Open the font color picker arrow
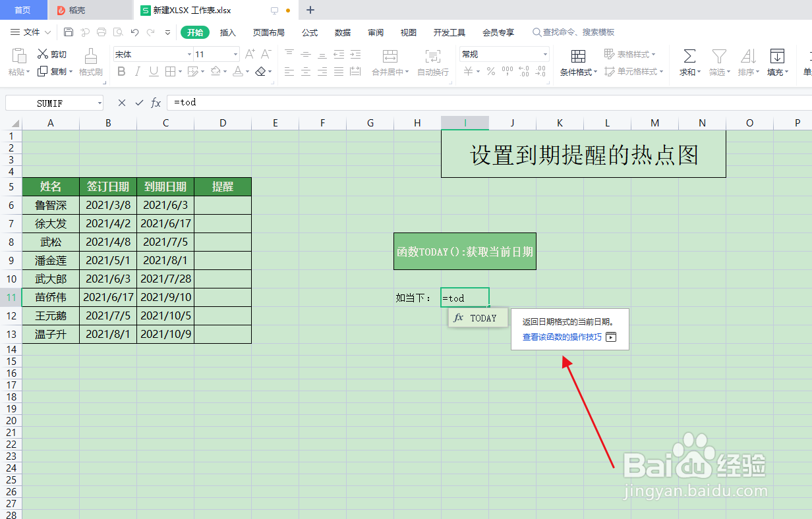The height and width of the screenshot is (519, 812). [x=248, y=72]
